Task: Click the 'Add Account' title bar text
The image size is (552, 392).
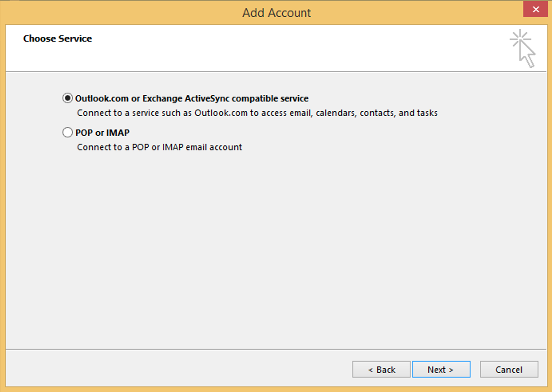Action: point(276,13)
